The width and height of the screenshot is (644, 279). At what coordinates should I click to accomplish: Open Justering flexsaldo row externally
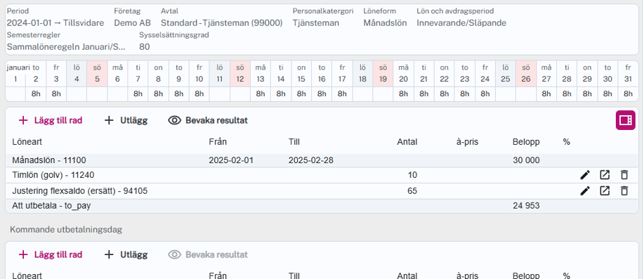coord(605,190)
